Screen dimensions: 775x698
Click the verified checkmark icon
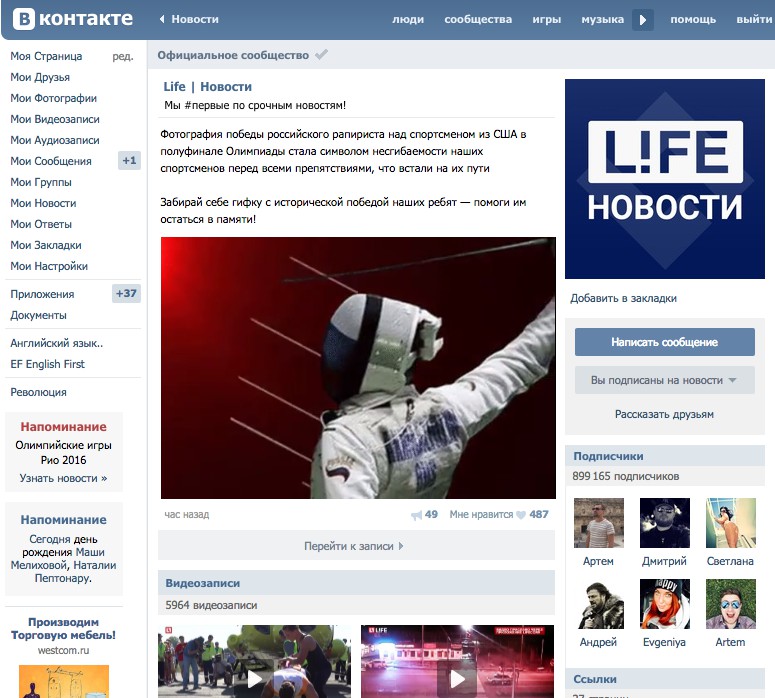click(x=321, y=54)
